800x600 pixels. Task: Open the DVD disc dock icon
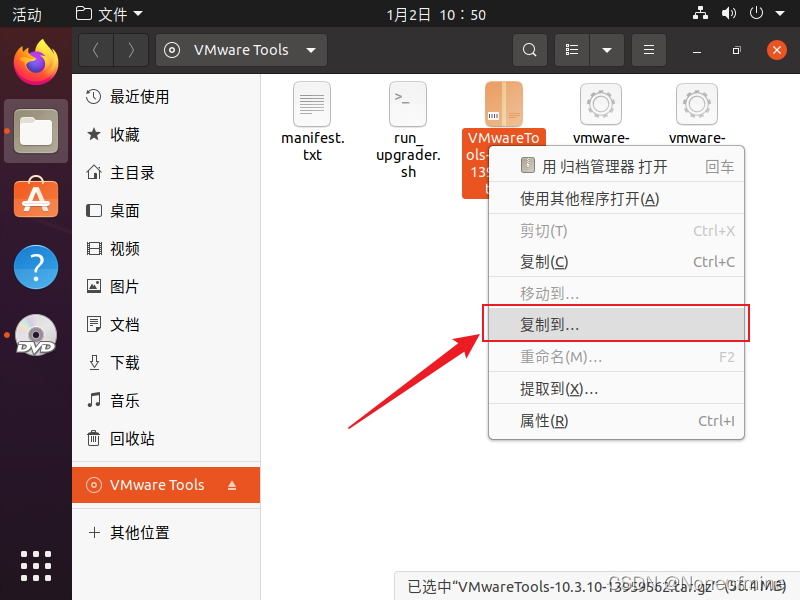36,335
